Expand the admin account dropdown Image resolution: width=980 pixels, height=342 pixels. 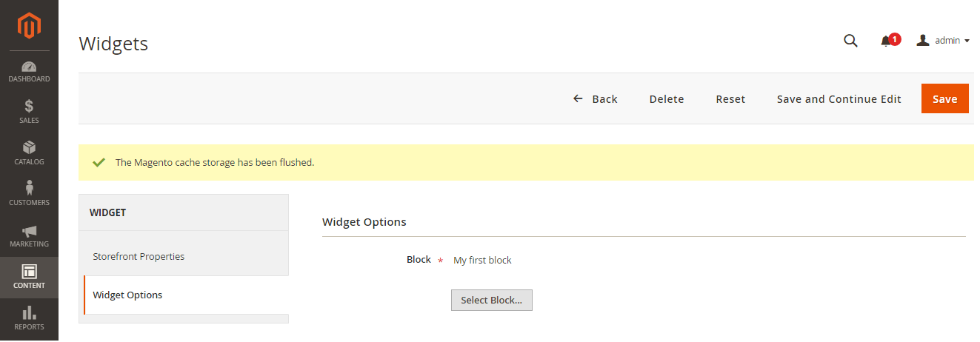[943, 41]
